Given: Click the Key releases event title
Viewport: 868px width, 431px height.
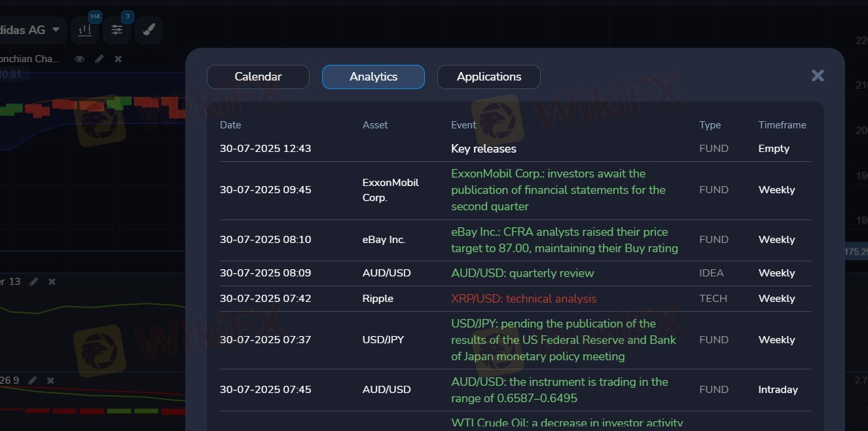Looking at the screenshot, I should pyautogui.click(x=484, y=149).
